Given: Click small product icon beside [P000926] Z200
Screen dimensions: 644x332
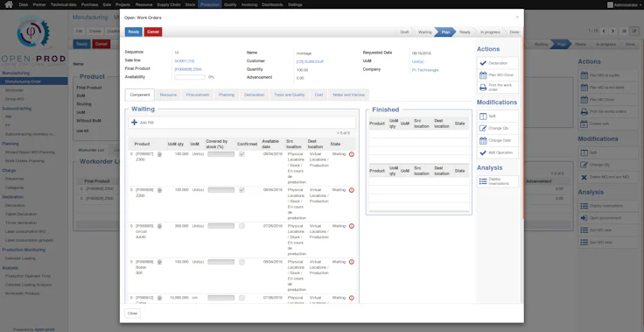Looking at the screenshot, I should 159,190.
